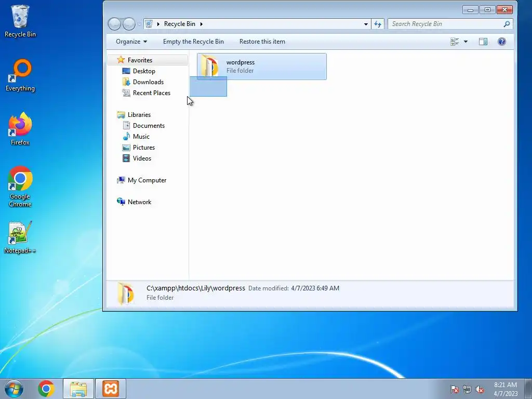Viewport: 532px width, 399px height.
Task: Switch to Windows Explorer in the taskbar
Action: click(78, 389)
